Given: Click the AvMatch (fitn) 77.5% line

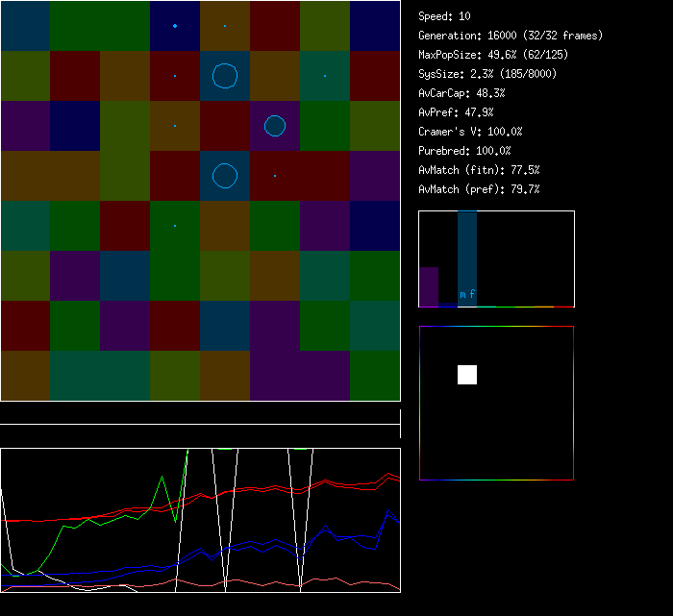Looking at the screenshot, I should coord(479,170).
